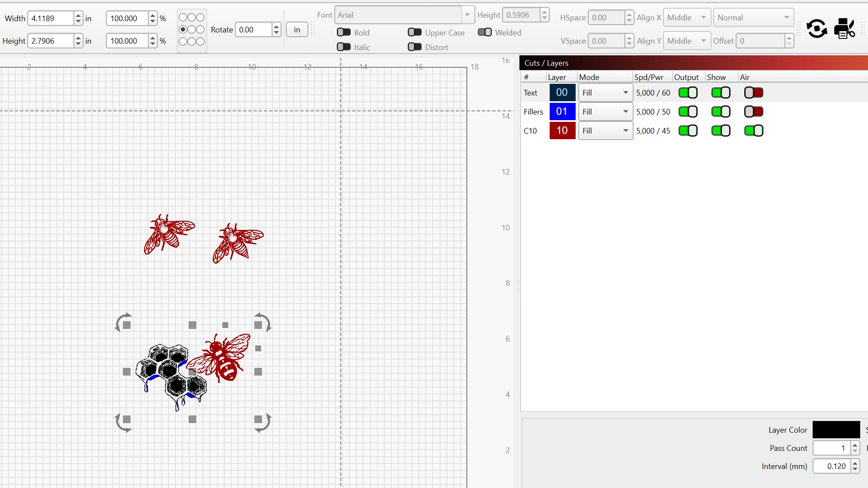Image resolution: width=868 pixels, height=488 pixels.
Task: Click the red 10 layer color button
Action: pyautogui.click(x=562, y=131)
